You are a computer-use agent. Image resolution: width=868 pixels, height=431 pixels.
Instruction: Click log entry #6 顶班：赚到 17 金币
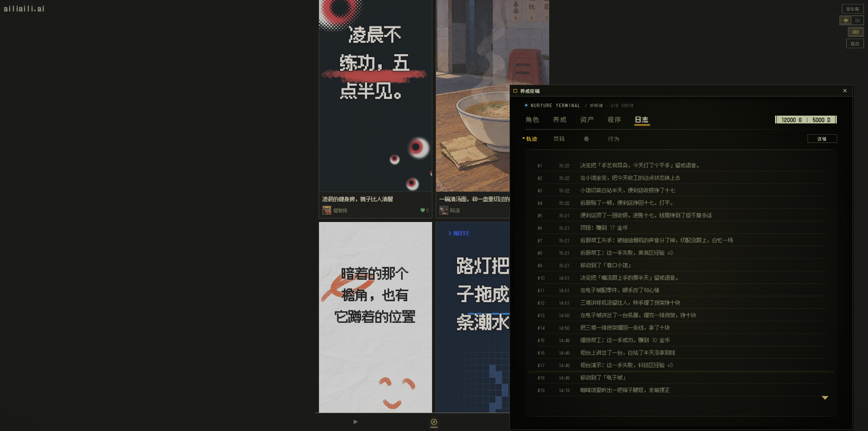(x=681, y=228)
